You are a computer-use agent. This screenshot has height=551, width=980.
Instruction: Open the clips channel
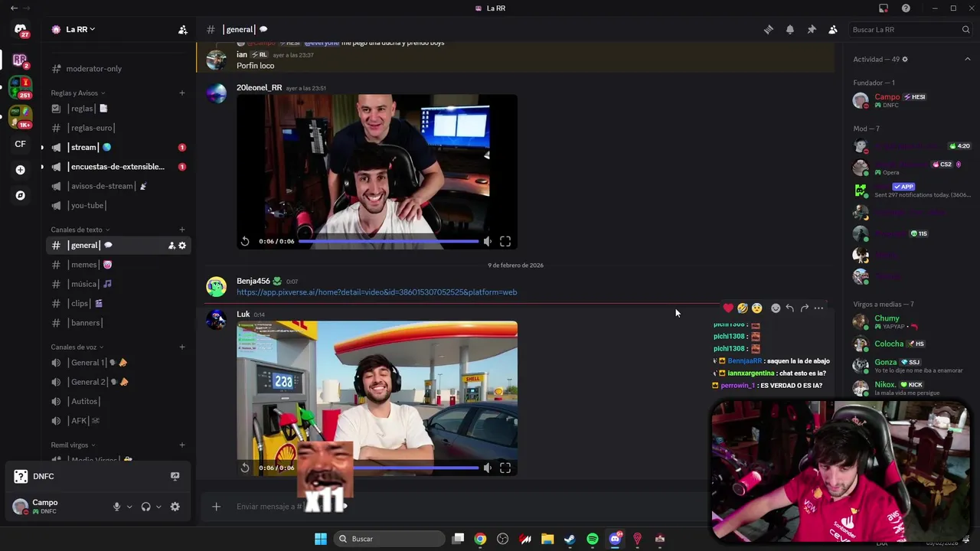(x=117, y=303)
